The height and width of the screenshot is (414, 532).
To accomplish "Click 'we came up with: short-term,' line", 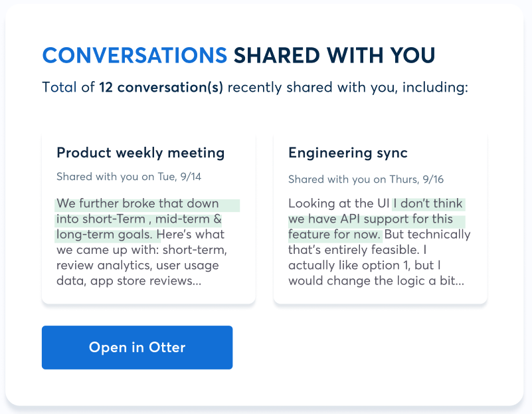I will coord(142,250).
